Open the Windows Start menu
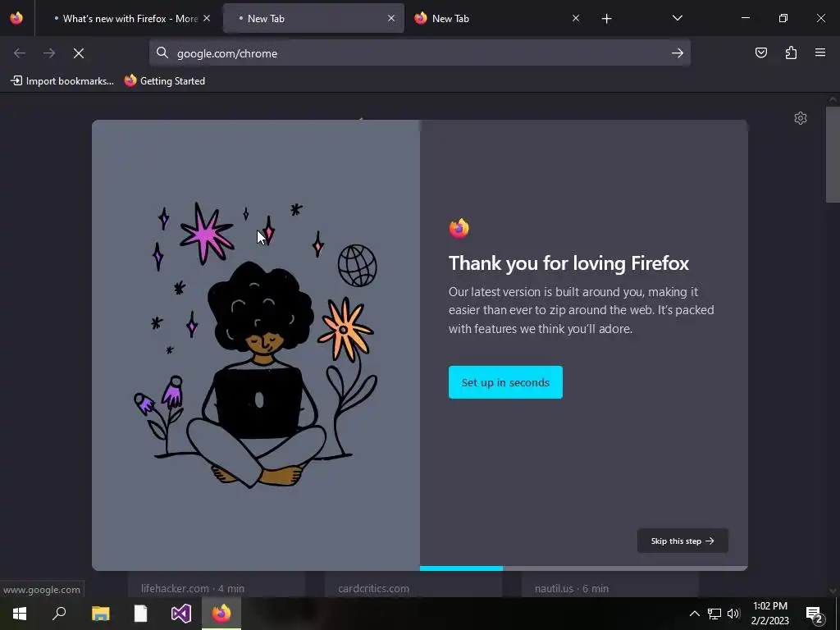840x630 pixels. [20, 614]
